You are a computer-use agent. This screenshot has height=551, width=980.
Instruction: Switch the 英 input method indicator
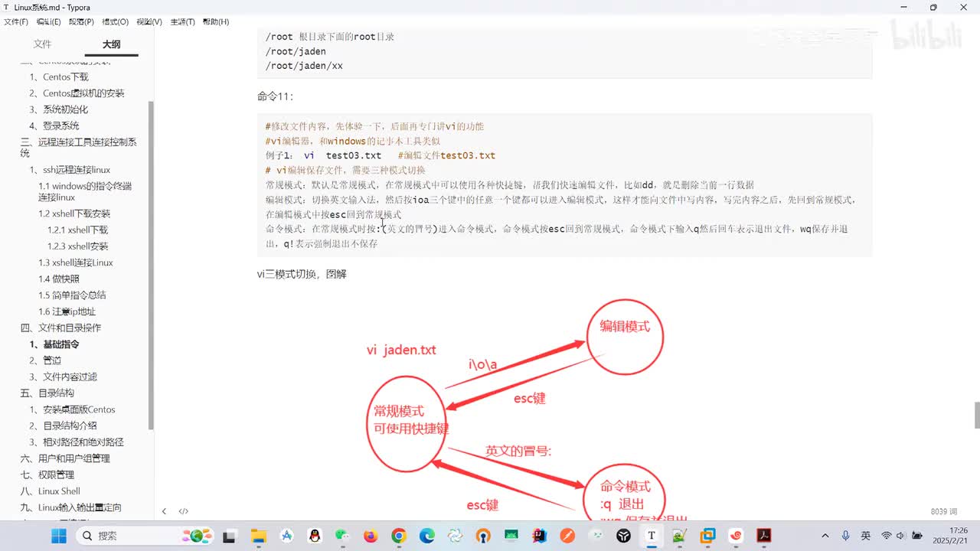866,536
